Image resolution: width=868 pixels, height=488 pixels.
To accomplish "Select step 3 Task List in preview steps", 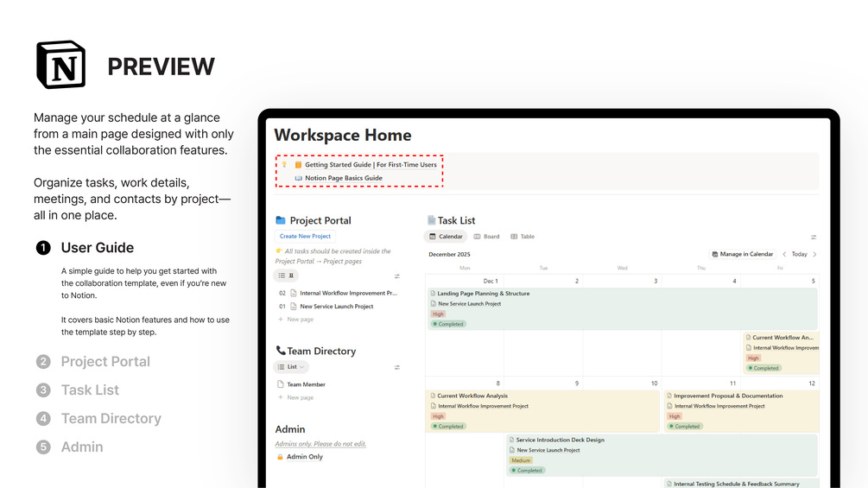I will (x=90, y=390).
